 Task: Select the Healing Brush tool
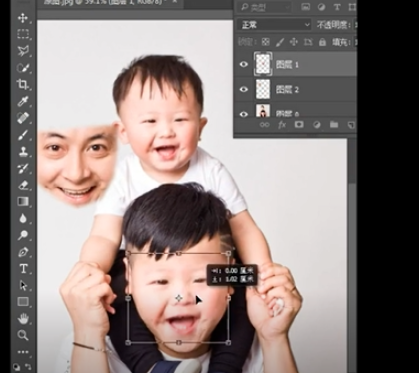point(23,118)
